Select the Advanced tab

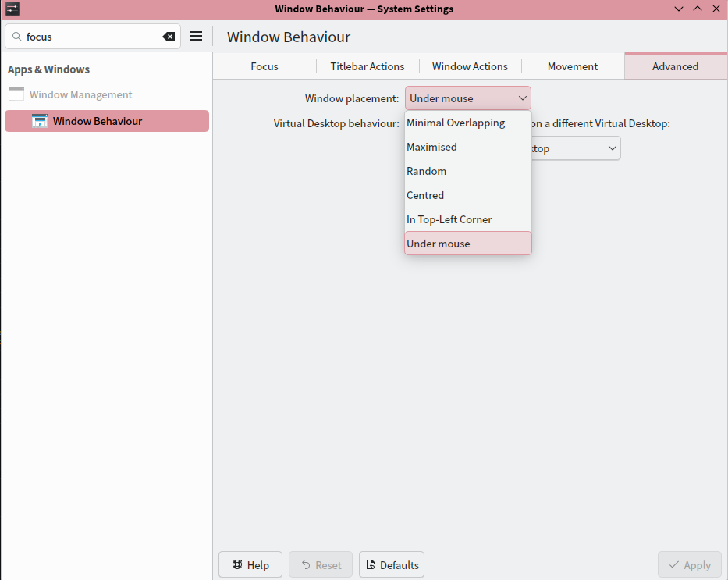(x=675, y=66)
